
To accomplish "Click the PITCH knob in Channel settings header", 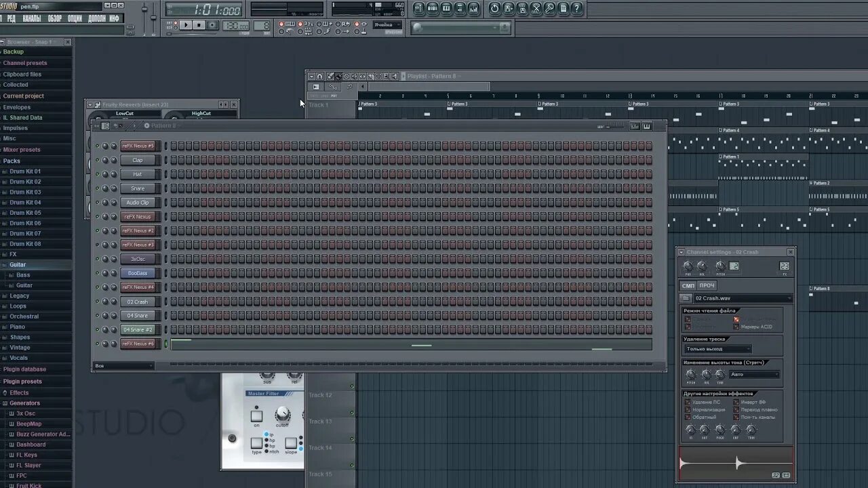I will pyautogui.click(x=721, y=266).
